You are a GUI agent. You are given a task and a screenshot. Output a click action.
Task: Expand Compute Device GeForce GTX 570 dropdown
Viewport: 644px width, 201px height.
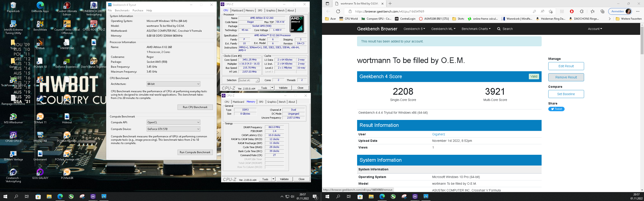pos(174,129)
